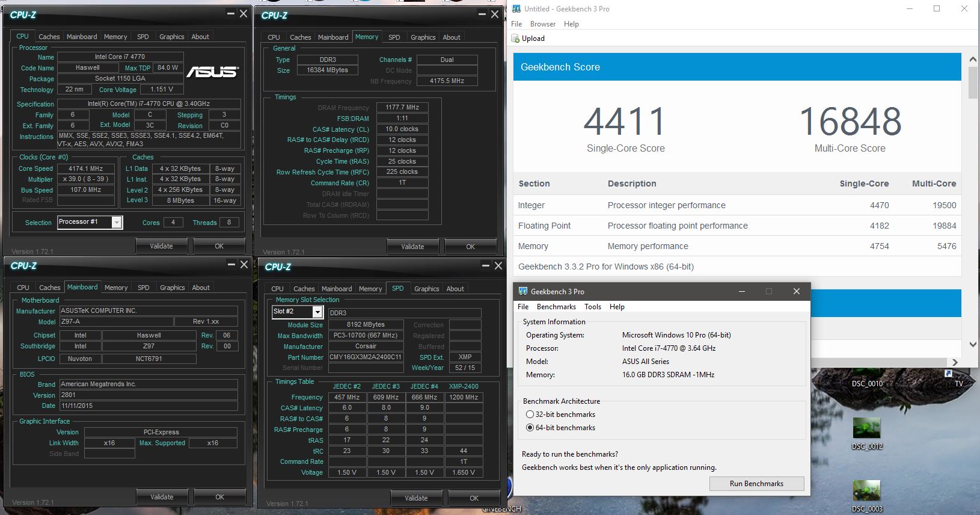Open Browser menu in the Geekbench results window
980x515 pixels.
(543, 24)
